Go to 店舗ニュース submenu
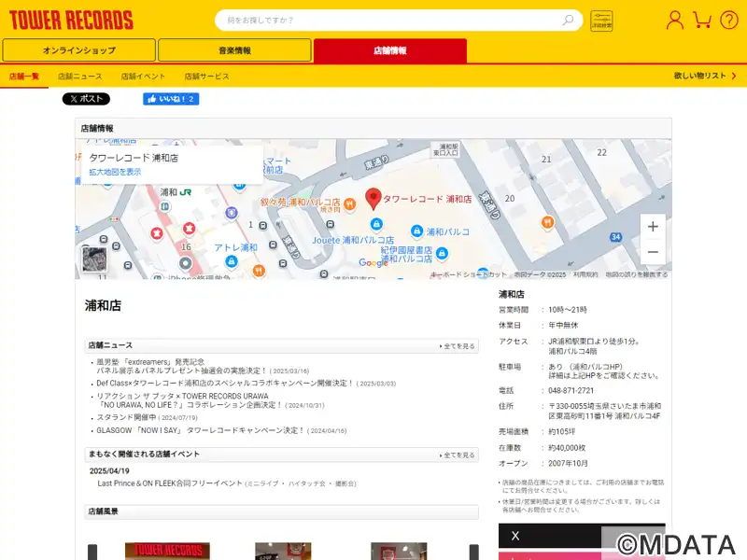Image resolution: width=747 pixels, height=560 pixels. click(x=80, y=77)
